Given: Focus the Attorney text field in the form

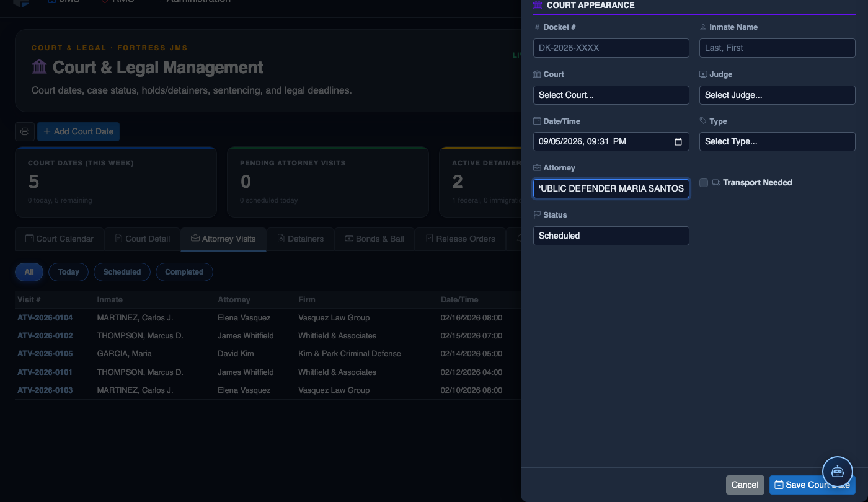Looking at the screenshot, I should pyautogui.click(x=611, y=188).
